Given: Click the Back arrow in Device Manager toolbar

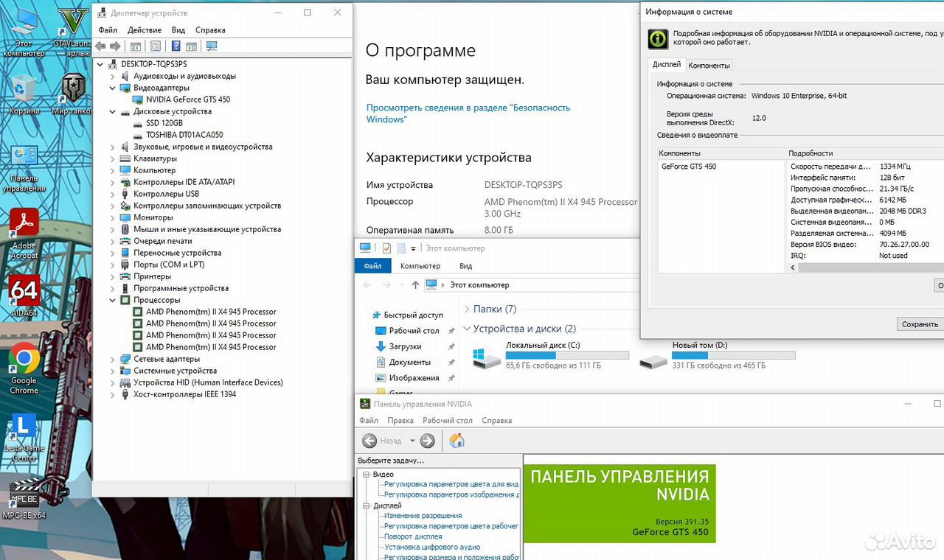Looking at the screenshot, I should 101,46.
